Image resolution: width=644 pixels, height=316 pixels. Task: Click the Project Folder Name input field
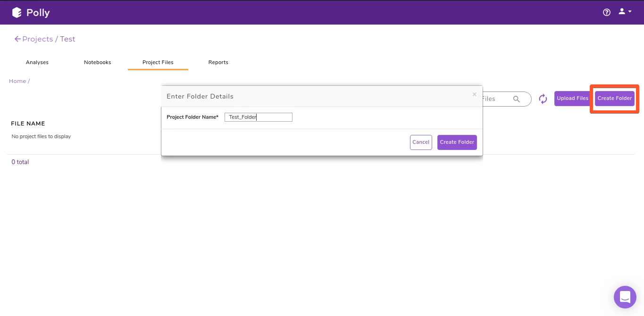pos(258,117)
